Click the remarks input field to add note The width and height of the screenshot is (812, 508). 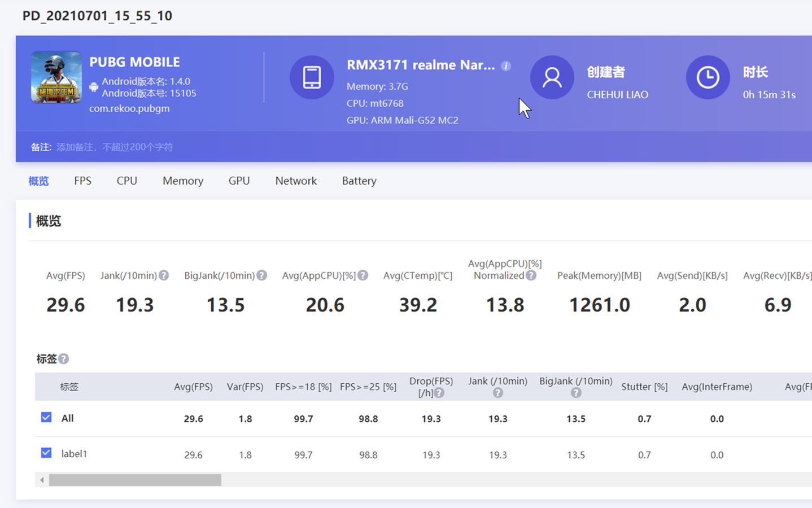[115, 147]
